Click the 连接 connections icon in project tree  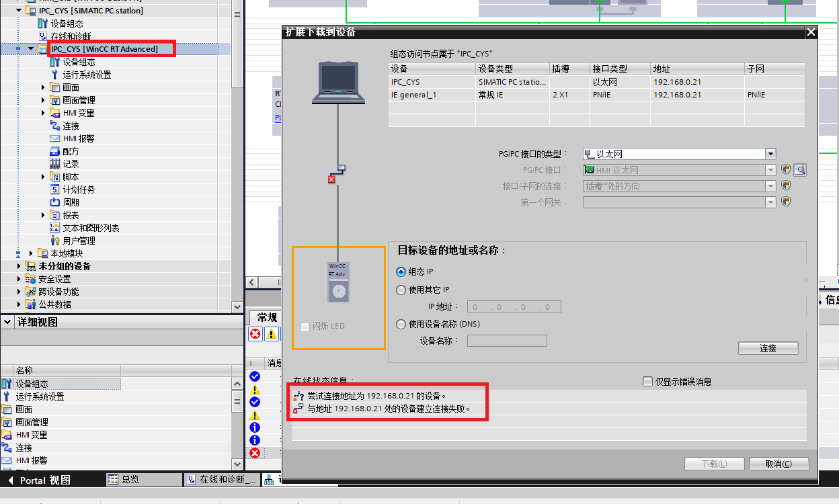(55, 126)
